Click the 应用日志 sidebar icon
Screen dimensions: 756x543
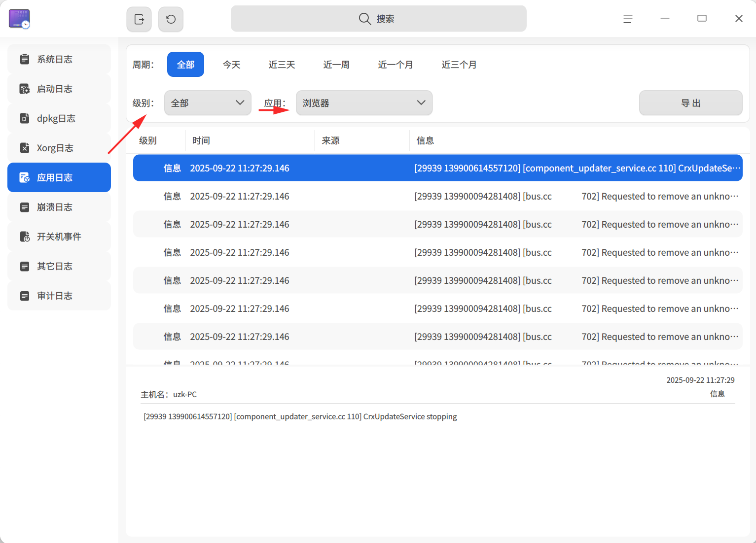pos(24,177)
